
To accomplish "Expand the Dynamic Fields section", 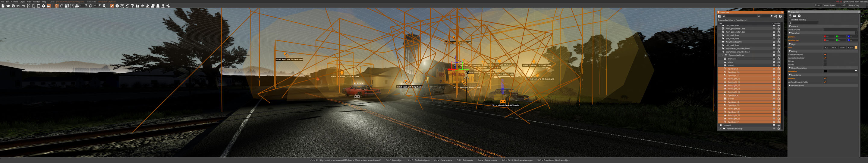I will [790, 86].
